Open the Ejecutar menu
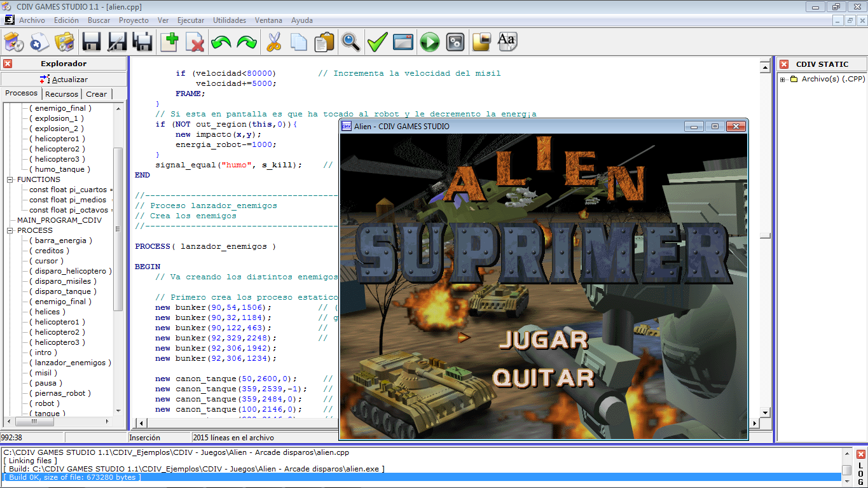This screenshot has height=488, width=868. [190, 20]
